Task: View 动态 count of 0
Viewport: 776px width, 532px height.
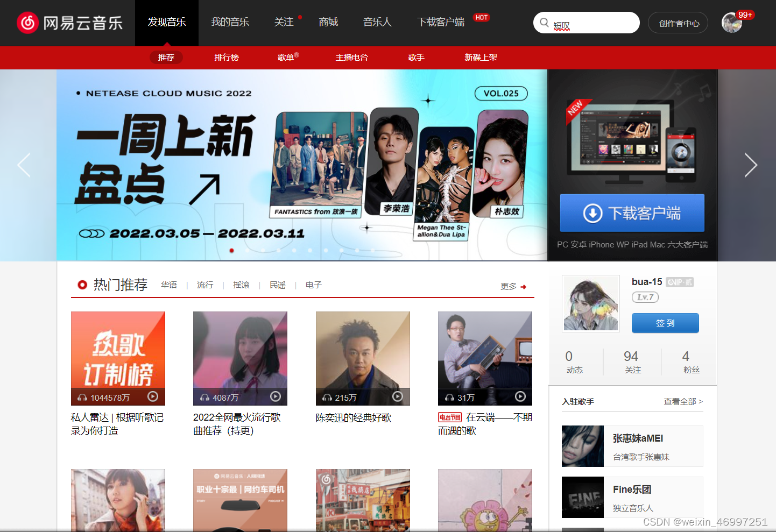Action: click(x=574, y=362)
